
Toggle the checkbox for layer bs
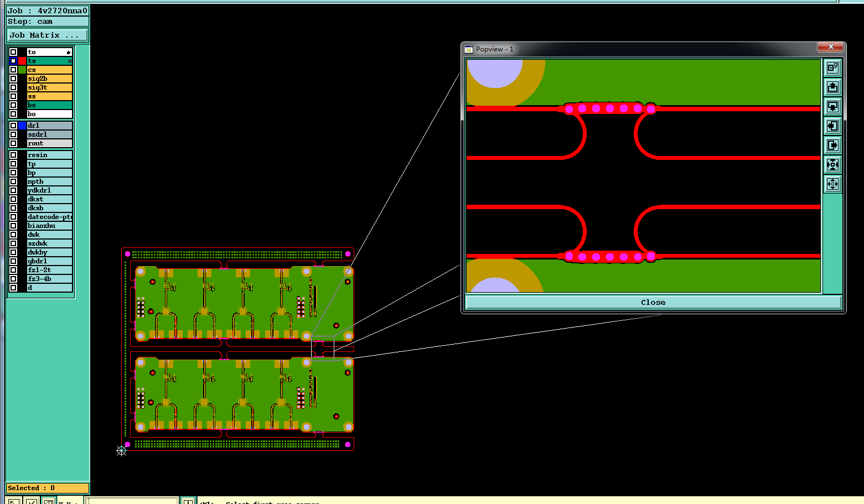coord(13,105)
